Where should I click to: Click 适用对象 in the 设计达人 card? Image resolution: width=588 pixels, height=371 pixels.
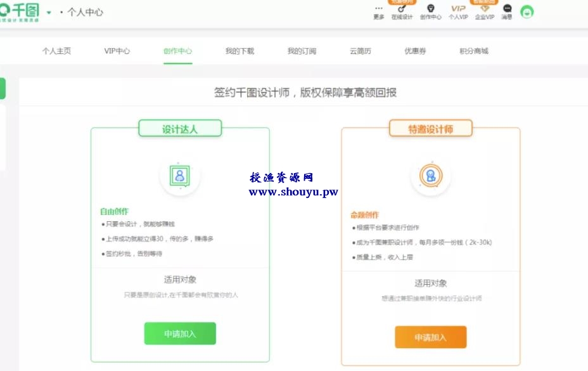[180, 280]
